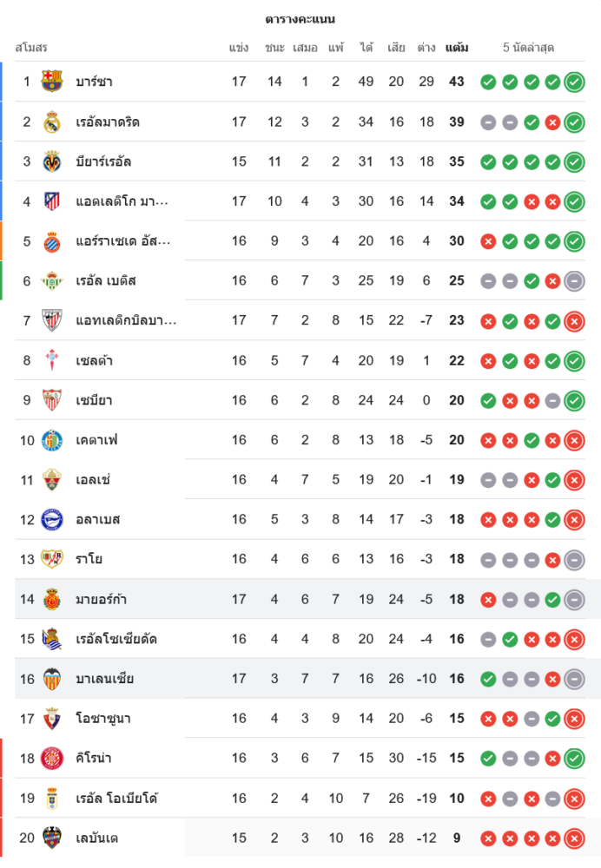Click the Atletico Madrid crest
Image resolution: width=601 pixels, height=868 pixels.
tap(52, 201)
